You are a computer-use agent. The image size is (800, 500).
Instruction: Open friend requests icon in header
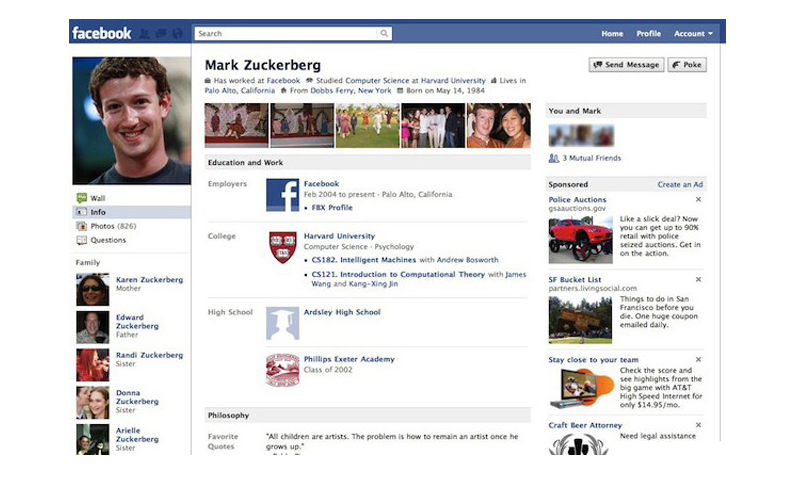tap(145, 34)
